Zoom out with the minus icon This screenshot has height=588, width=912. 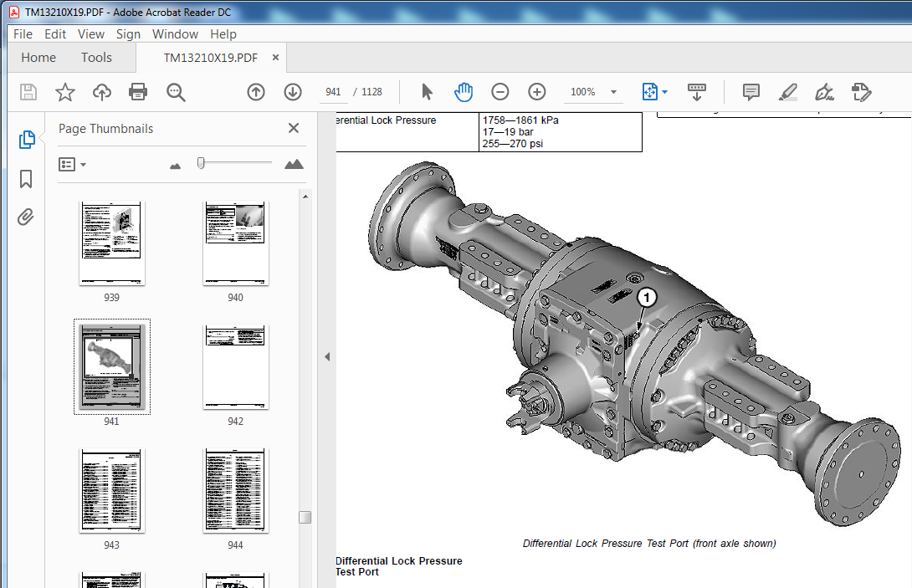point(500,92)
